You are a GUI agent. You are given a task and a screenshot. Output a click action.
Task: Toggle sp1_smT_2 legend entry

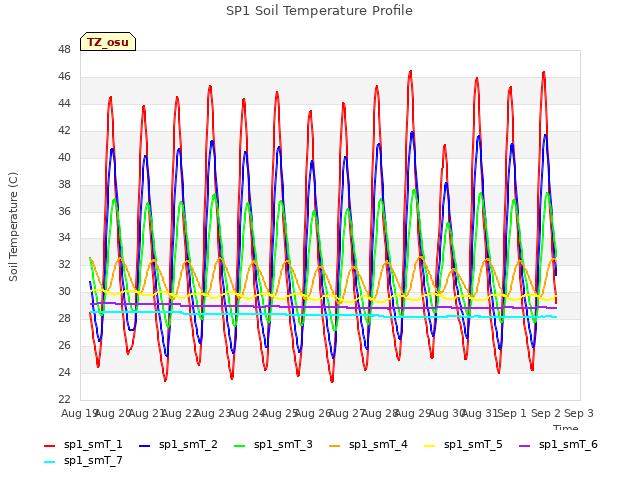point(178,444)
